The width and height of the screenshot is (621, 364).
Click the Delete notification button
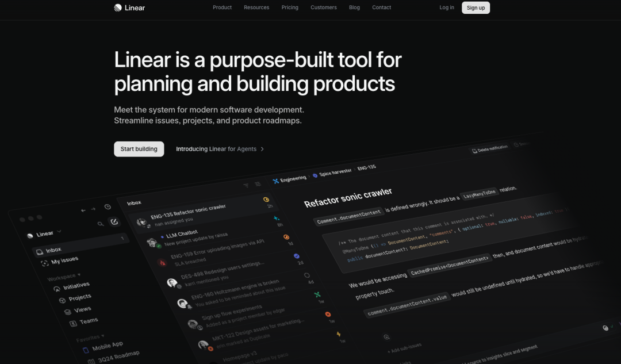coord(490,148)
